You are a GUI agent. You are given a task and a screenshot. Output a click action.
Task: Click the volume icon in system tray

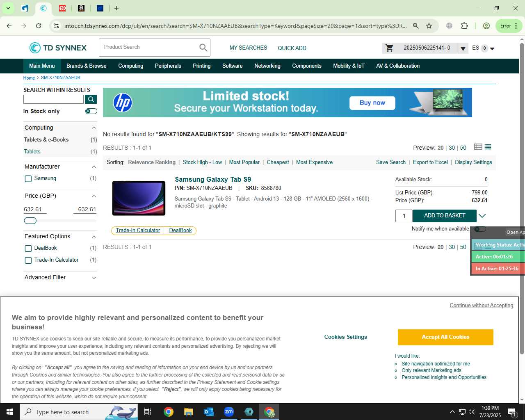pyautogui.click(x=472, y=412)
